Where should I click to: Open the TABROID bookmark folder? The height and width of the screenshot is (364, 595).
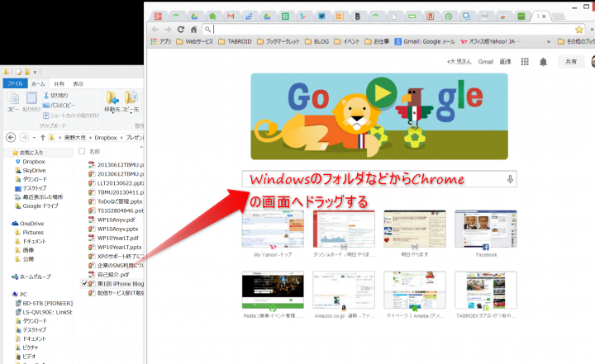(235, 41)
